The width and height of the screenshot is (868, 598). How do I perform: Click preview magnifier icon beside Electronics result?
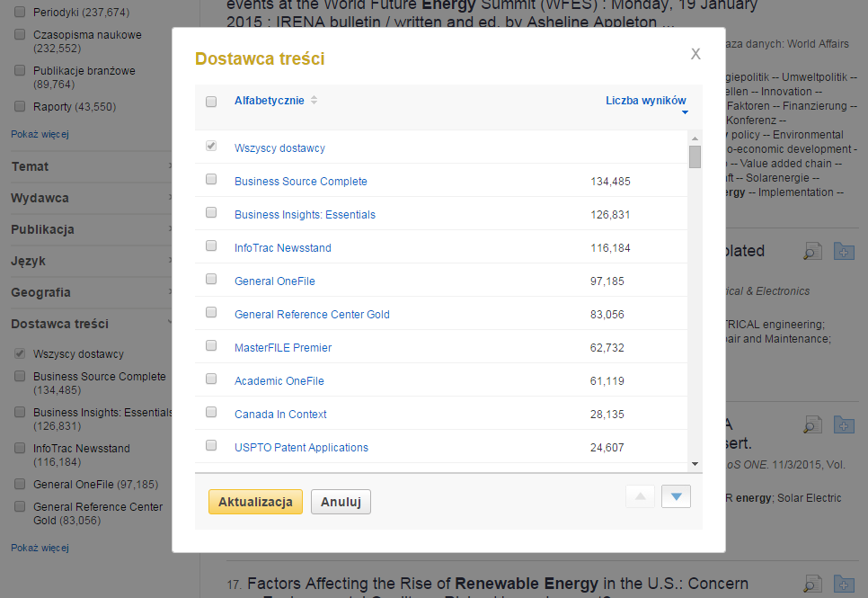tap(812, 251)
